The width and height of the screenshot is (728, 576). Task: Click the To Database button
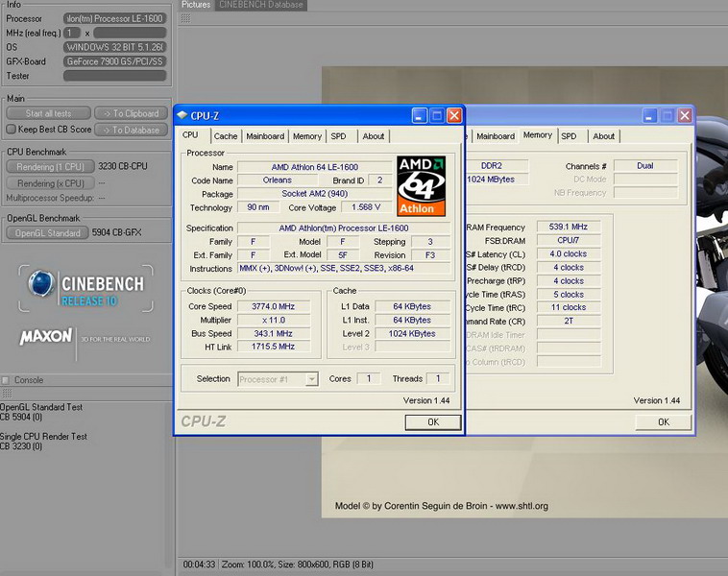click(x=131, y=130)
